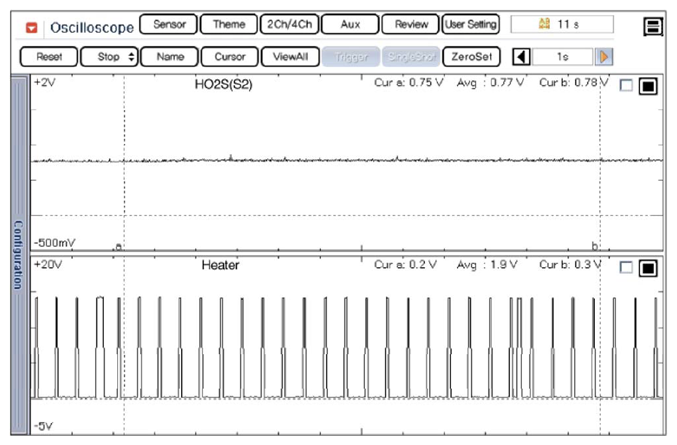Click the 1s time base field
Image resolution: width=677 pixels, height=445 pixels.
point(563,58)
